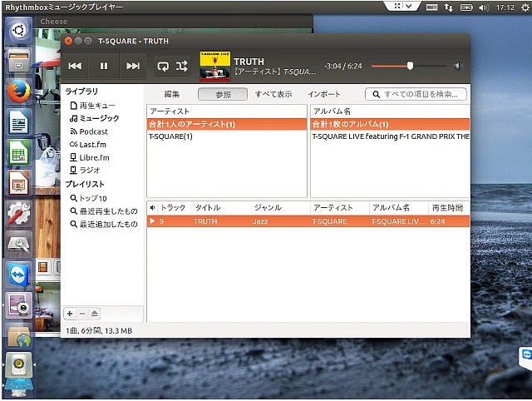Click the playing-status speaker column header
The image size is (532, 401).
[153, 208]
